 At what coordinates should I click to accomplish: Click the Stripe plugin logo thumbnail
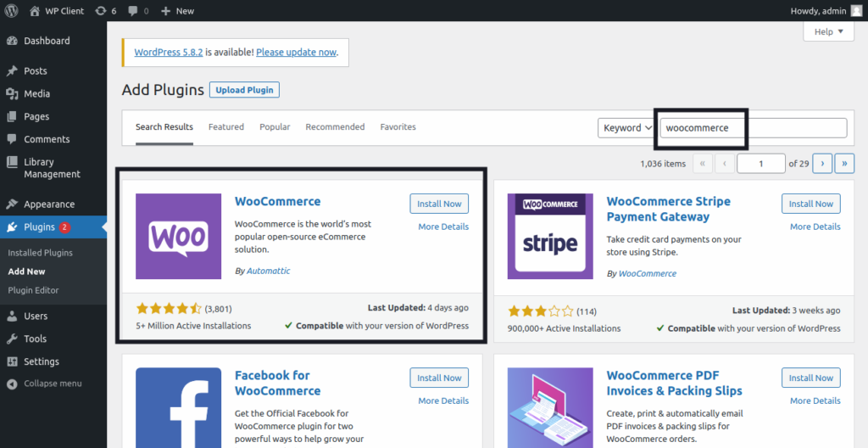(550, 236)
